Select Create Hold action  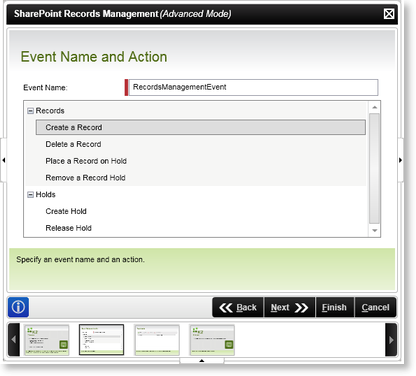66,211
